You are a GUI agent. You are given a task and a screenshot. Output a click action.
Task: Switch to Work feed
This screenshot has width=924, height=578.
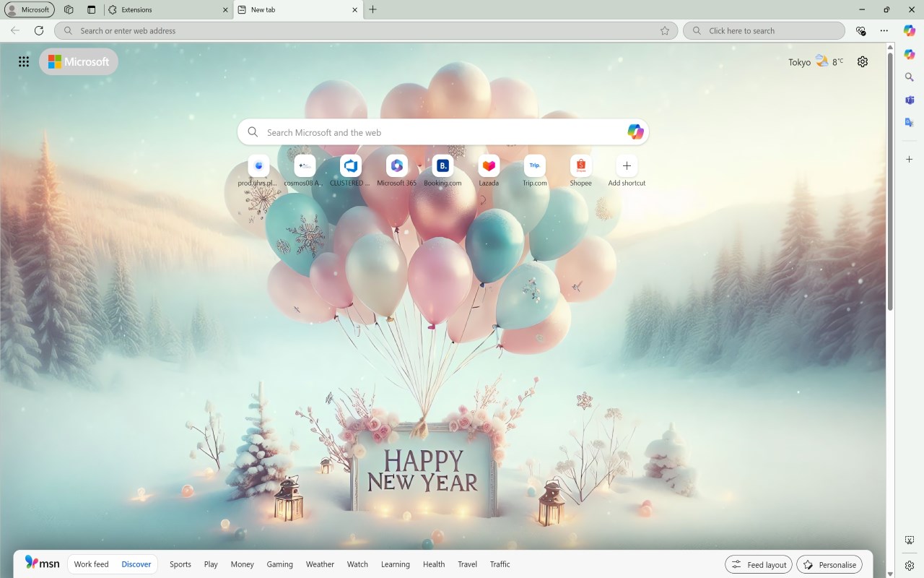tap(91, 564)
